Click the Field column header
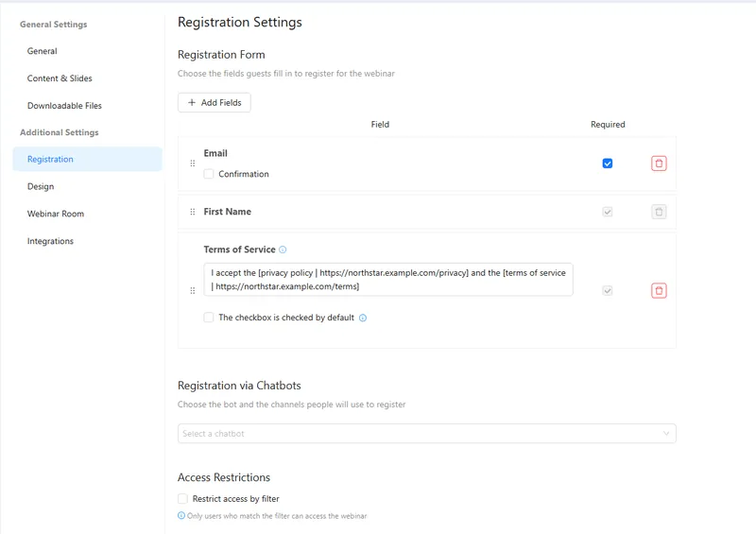Image resolution: width=756 pixels, height=534 pixels. pyautogui.click(x=380, y=125)
